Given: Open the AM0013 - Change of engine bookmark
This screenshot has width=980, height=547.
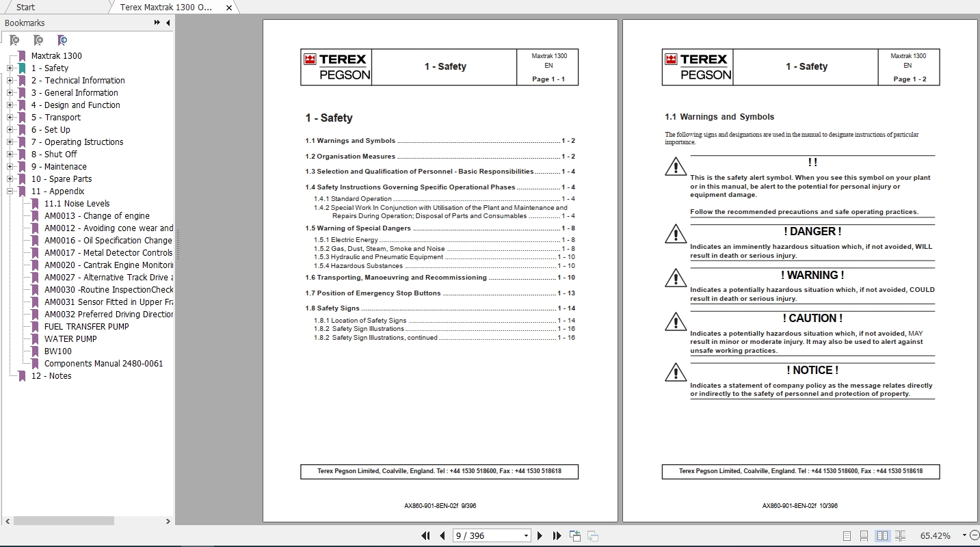Looking at the screenshot, I should pos(97,216).
